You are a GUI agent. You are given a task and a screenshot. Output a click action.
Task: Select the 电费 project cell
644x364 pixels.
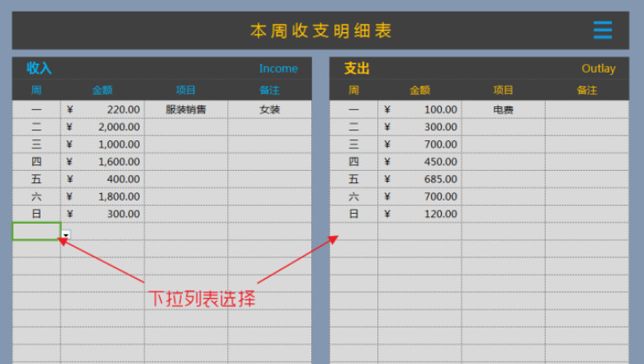click(x=503, y=110)
